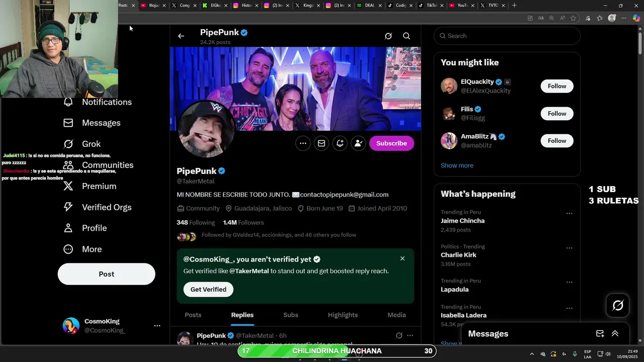This screenshot has height=362, width=644.
Task: Subscribe to PipePunk
Action: pos(391,143)
